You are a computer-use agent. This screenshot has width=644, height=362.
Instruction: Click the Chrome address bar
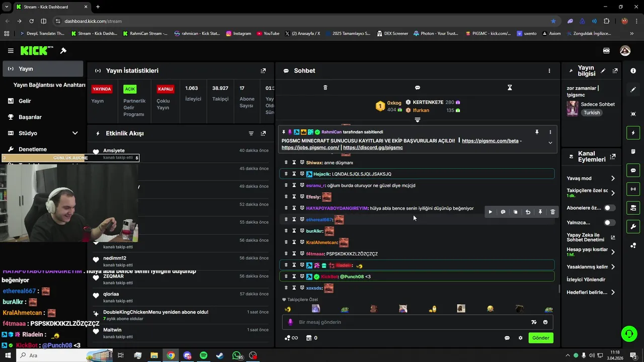point(302,21)
